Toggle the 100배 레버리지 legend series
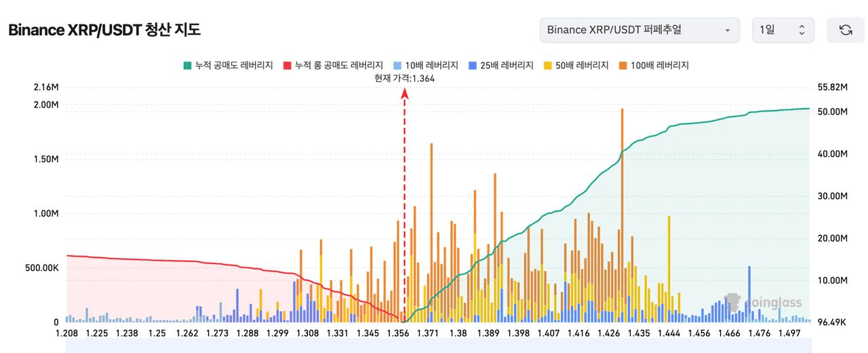Screen dimensions: 868x353 pos(653,66)
